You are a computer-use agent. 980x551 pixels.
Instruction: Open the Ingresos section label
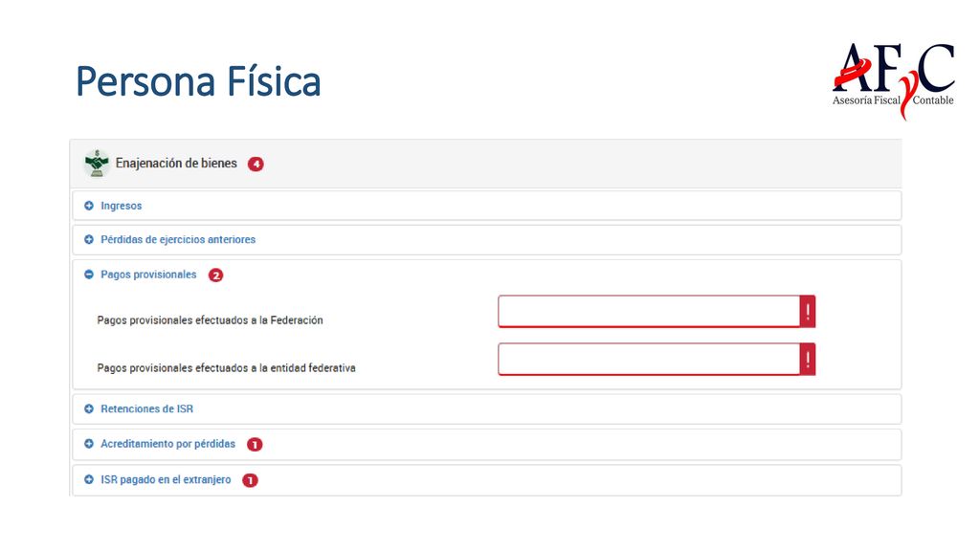tap(122, 206)
